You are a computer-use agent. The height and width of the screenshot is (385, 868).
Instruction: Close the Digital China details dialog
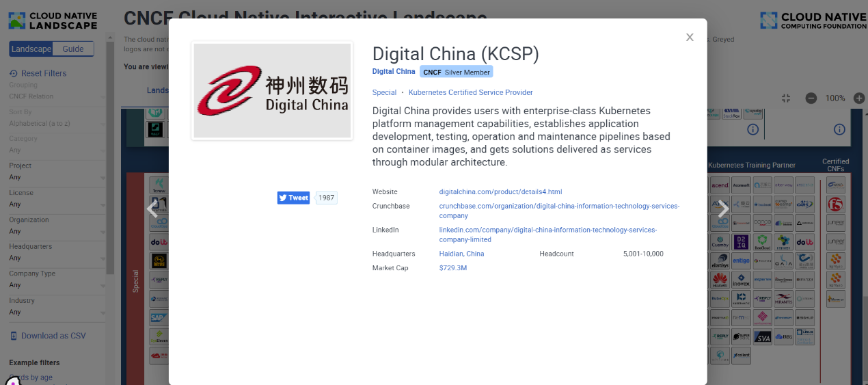pos(690,38)
